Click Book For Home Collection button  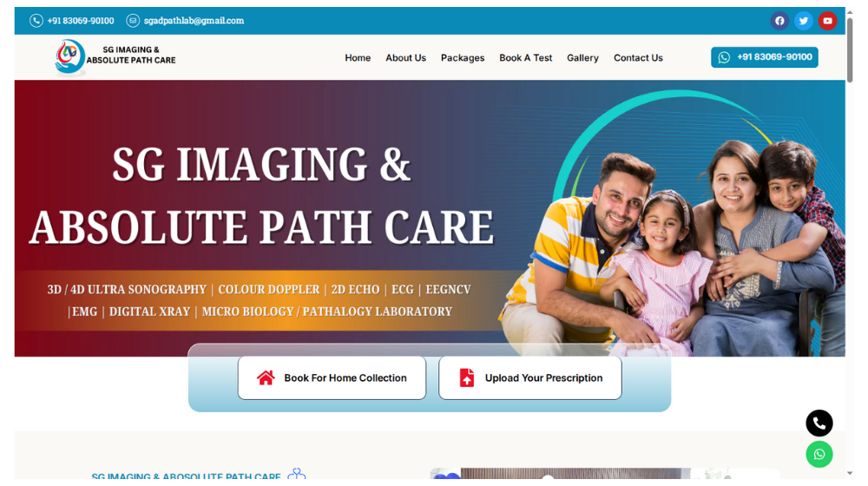tap(332, 378)
